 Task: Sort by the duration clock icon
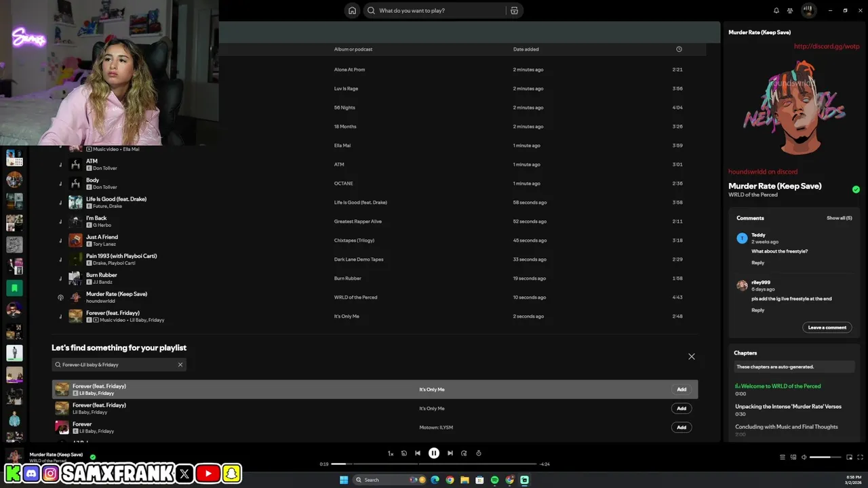coord(679,49)
